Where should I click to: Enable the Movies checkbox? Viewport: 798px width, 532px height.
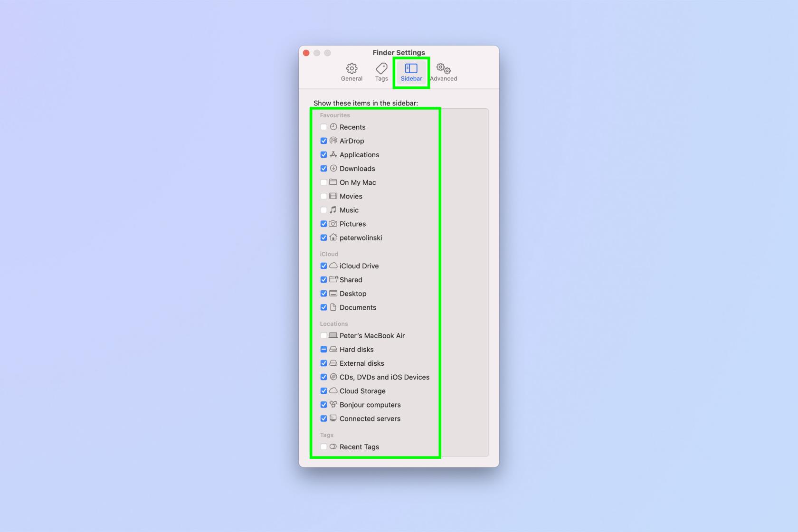coord(323,196)
